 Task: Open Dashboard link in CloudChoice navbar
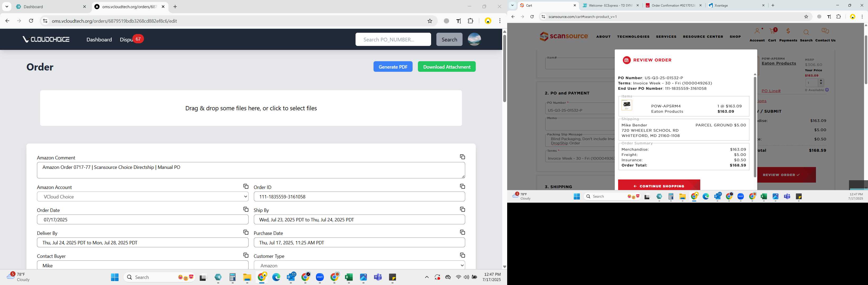pos(99,39)
